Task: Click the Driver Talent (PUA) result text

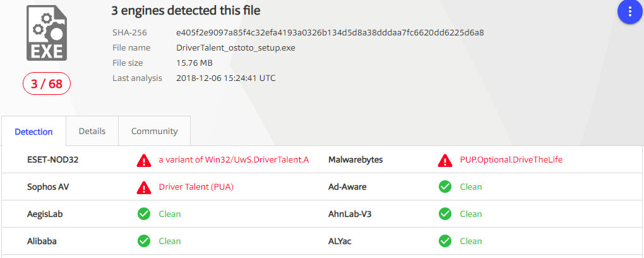Action: click(201, 187)
